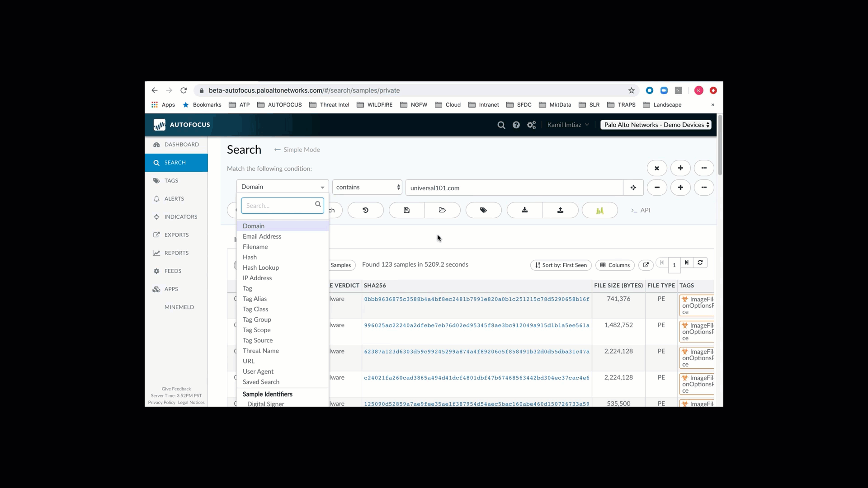Open MineMeld in the sidebar
Screen dimensions: 868x488
pos(176,307)
